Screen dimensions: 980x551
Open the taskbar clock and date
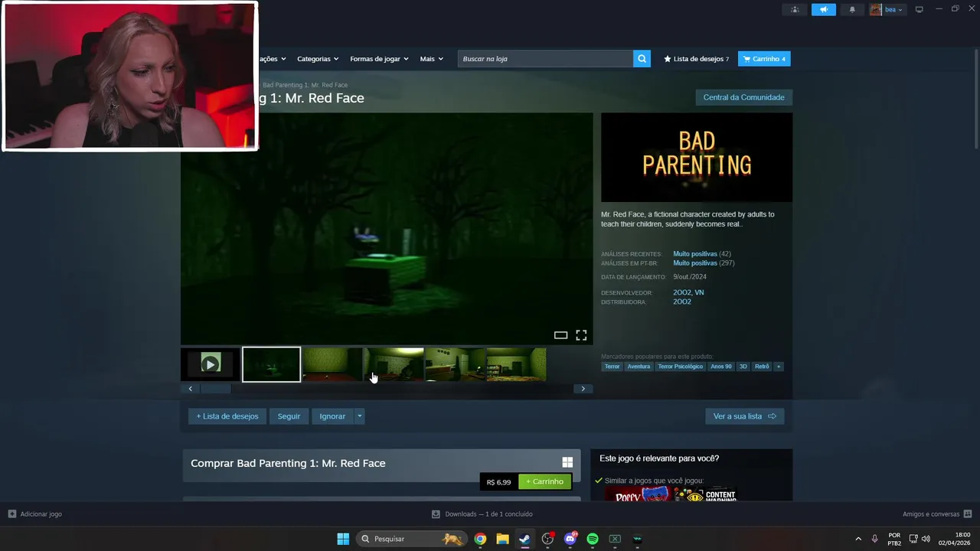(x=955, y=539)
